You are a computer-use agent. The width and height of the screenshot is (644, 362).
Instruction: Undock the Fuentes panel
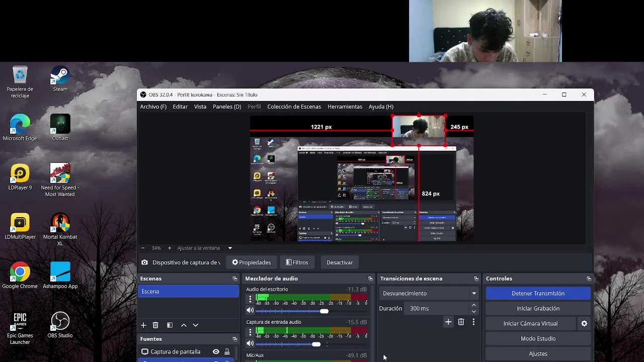[234, 339]
